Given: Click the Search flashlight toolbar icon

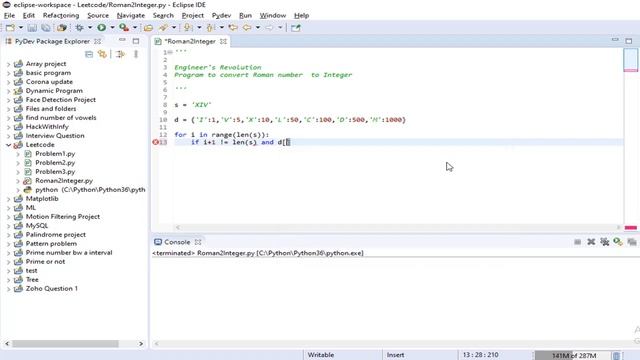Looking at the screenshot, I should (x=163, y=28).
